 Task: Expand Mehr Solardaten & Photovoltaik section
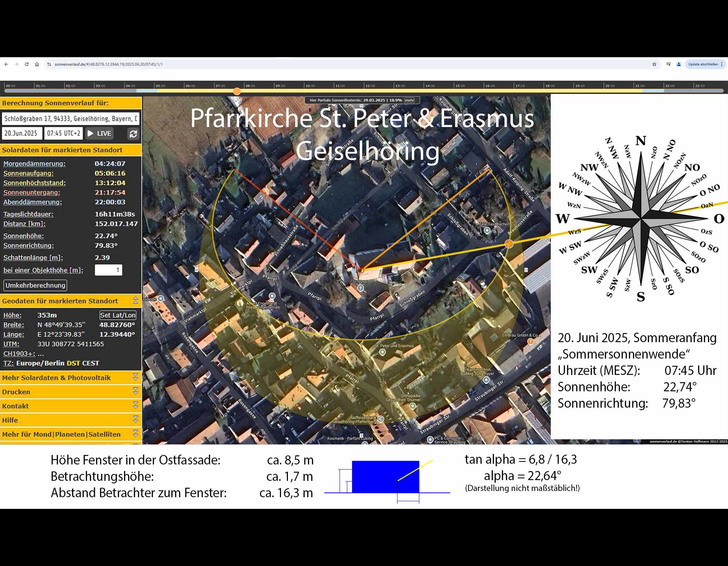pyautogui.click(x=135, y=377)
